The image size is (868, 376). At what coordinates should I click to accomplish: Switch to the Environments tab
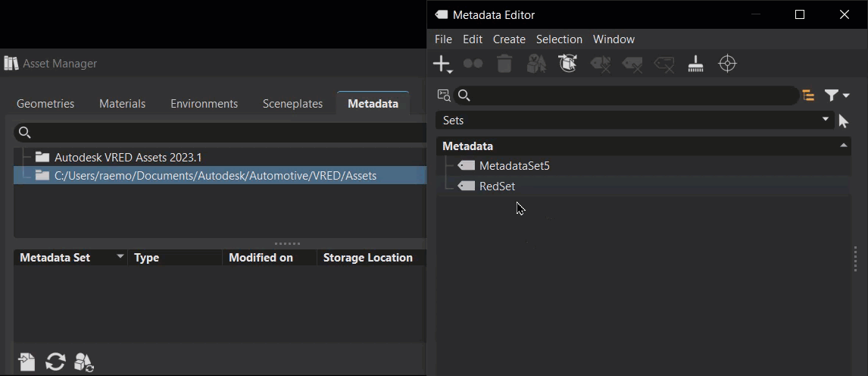204,104
